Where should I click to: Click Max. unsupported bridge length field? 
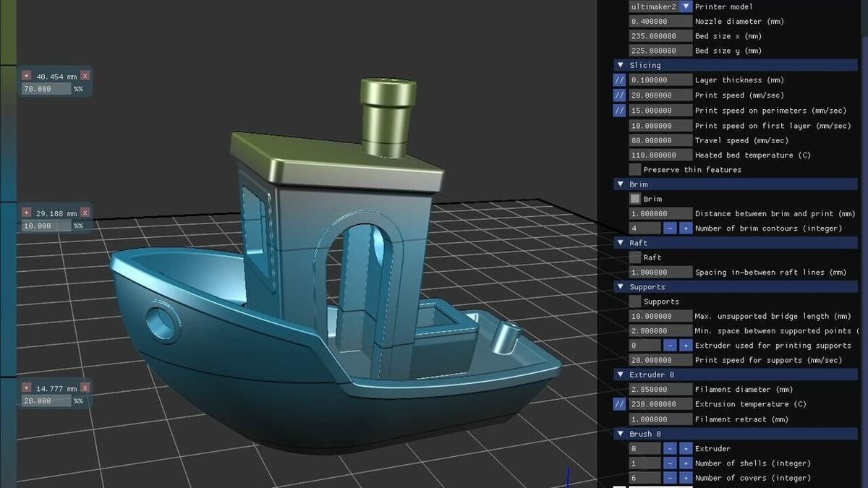660,316
